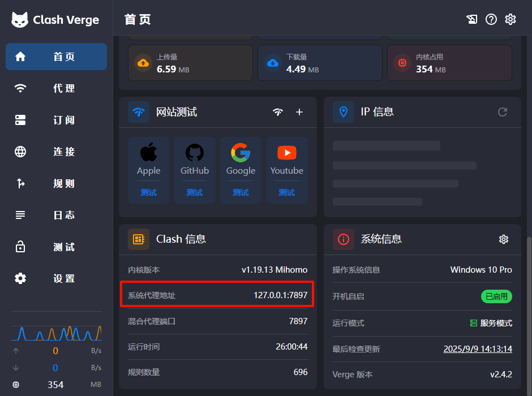Open the 日志 logs page
This screenshot has height=396, width=532.
pyautogui.click(x=57, y=215)
